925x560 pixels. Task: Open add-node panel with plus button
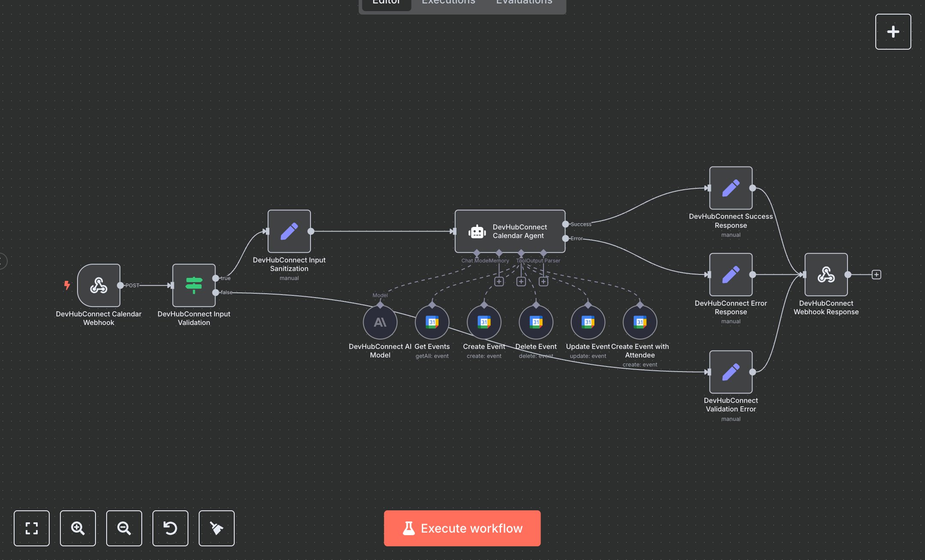(893, 32)
